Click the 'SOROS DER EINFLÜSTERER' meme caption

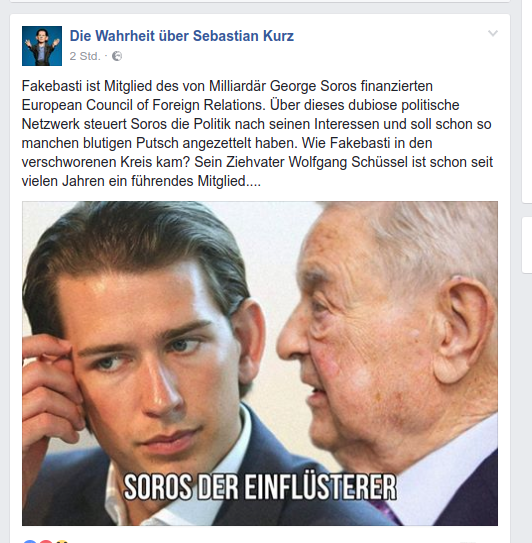point(260,487)
